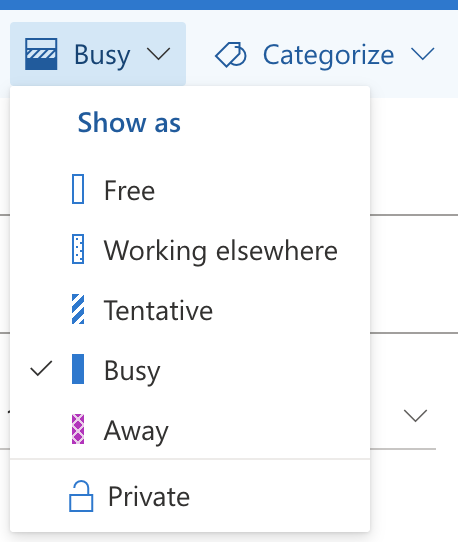The height and width of the screenshot is (542, 458).
Task: Click the Private padlock icon
Action: pos(81,496)
